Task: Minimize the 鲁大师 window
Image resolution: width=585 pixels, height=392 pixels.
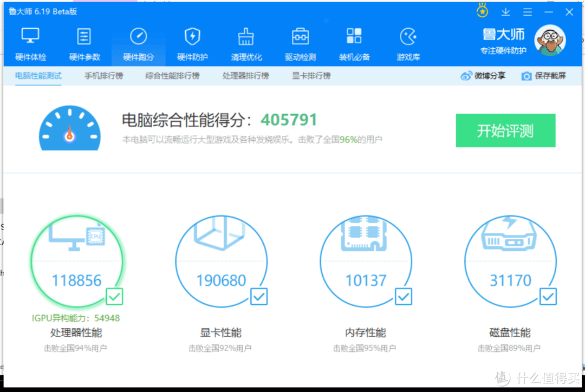Action: tap(548, 12)
